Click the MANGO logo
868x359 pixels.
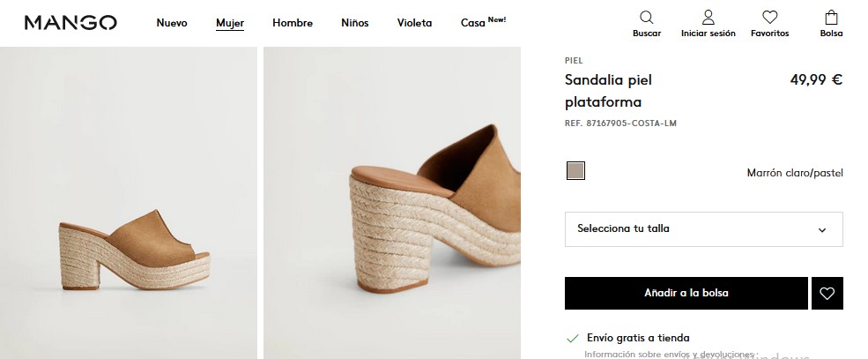pos(70,23)
